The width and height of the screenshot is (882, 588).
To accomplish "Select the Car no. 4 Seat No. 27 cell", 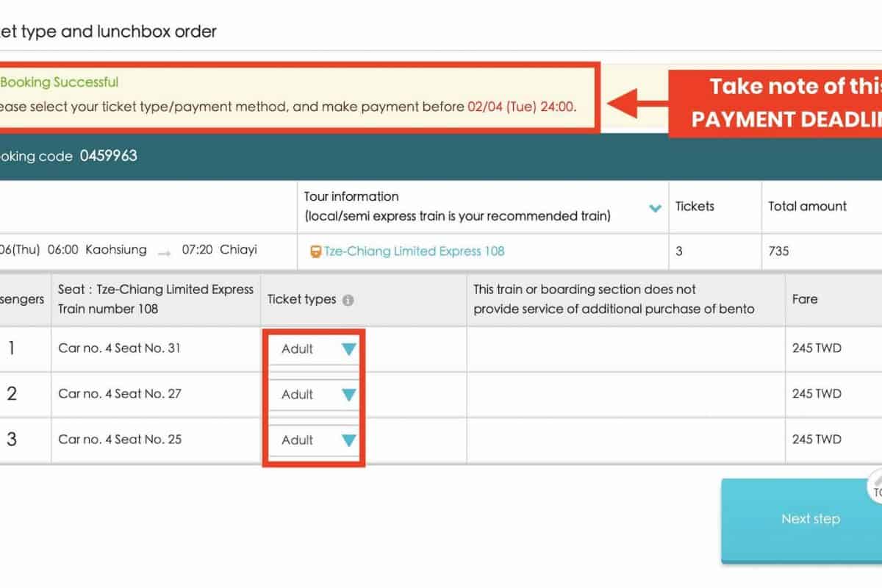I will coord(119,394).
